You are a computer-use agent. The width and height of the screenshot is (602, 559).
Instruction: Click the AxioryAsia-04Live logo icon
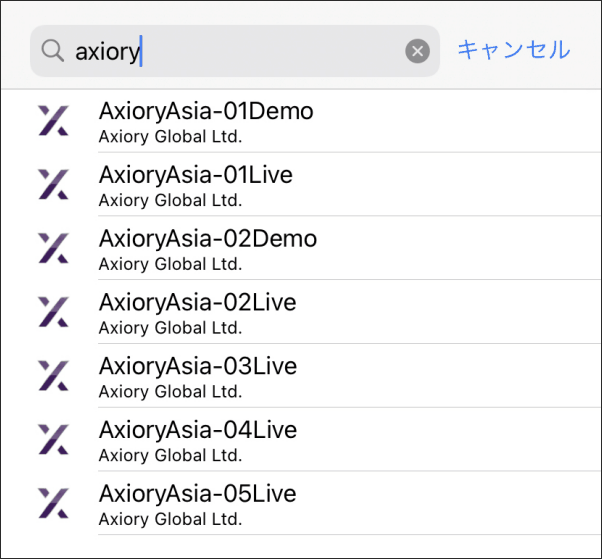[53, 441]
